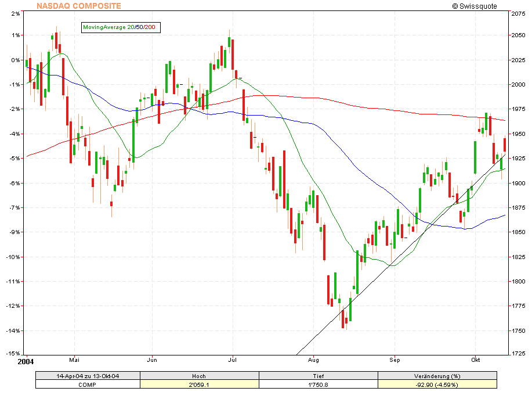Click the 2075 price level label
This screenshot has width=532, height=406.
pos(518,13)
